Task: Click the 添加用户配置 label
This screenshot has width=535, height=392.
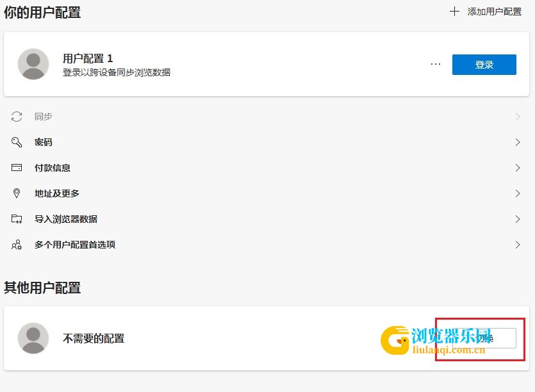Action: (495, 12)
